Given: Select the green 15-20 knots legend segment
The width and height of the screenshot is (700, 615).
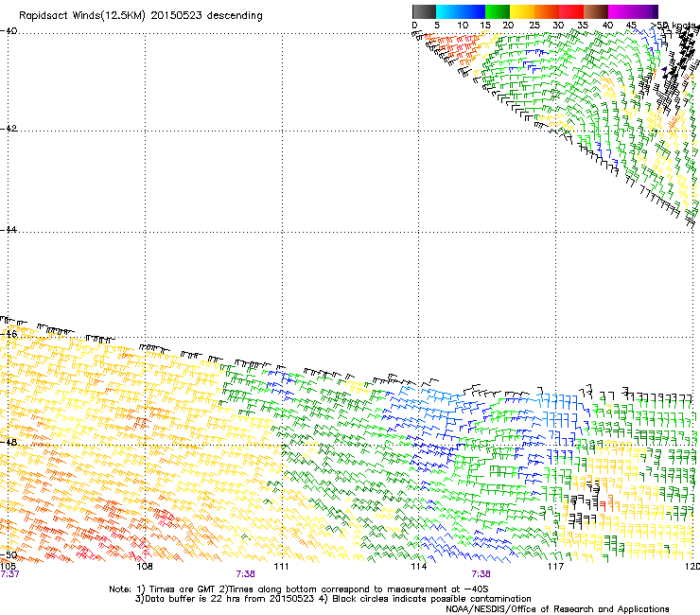Looking at the screenshot, I should coord(498,11).
